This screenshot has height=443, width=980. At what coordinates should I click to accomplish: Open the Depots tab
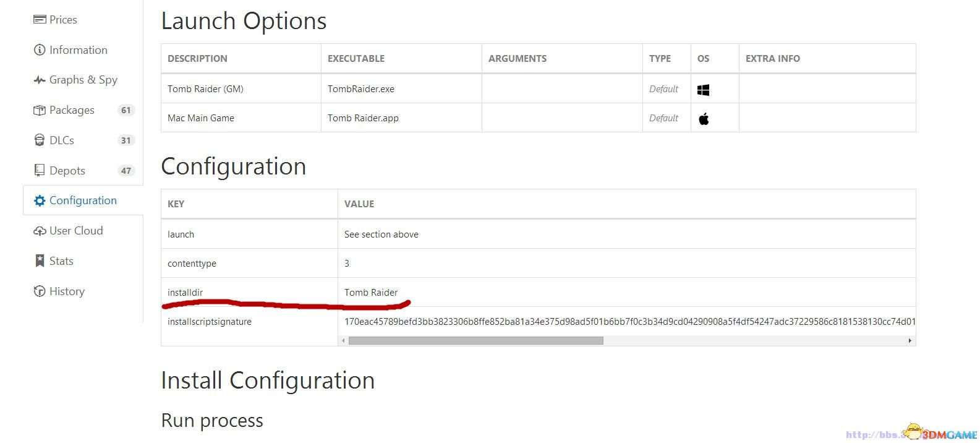(x=83, y=170)
